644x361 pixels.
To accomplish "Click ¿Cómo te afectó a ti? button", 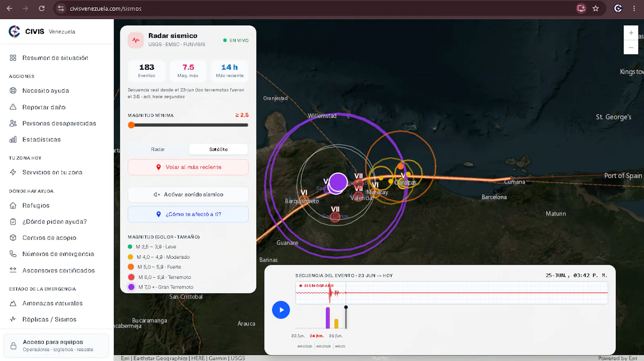I will pos(188,214).
